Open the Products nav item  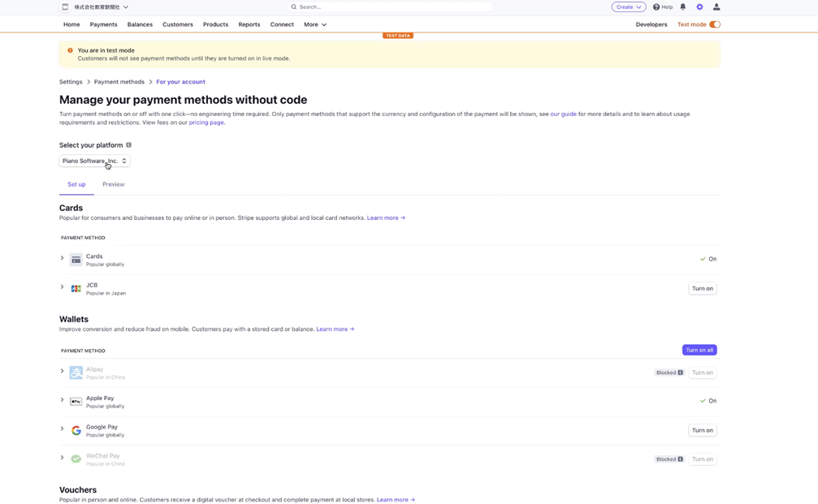click(215, 24)
